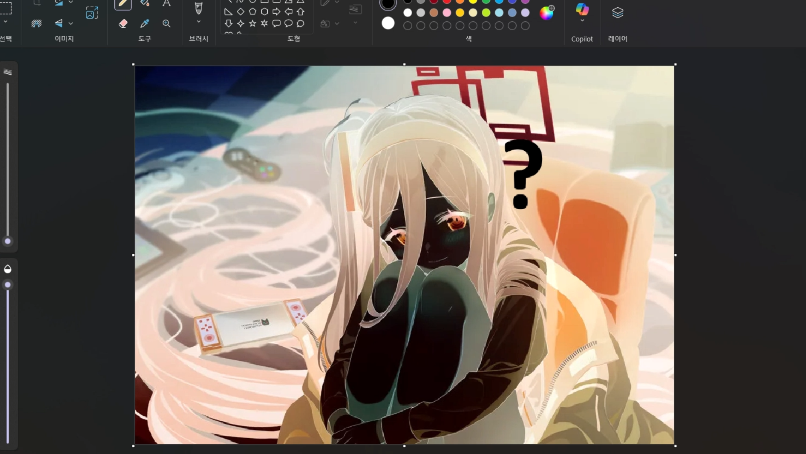The height and width of the screenshot is (454, 806).
Task: Click the first empty custom color slot
Action: (408, 25)
